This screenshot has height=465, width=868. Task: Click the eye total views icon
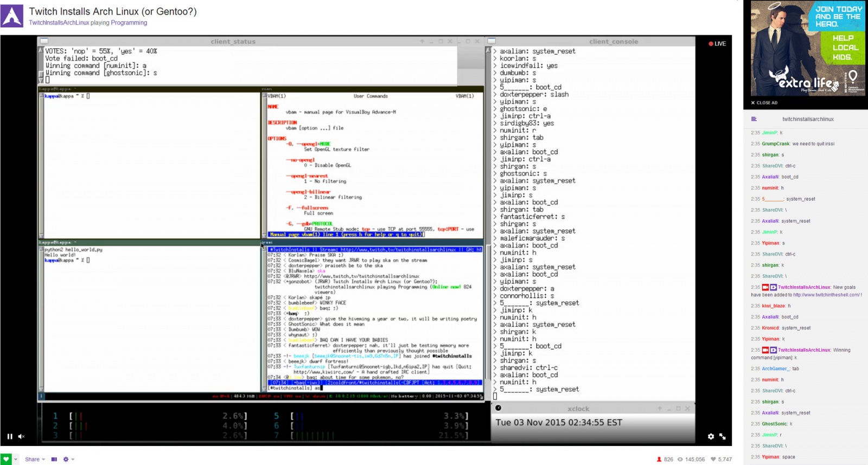pos(680,459)
